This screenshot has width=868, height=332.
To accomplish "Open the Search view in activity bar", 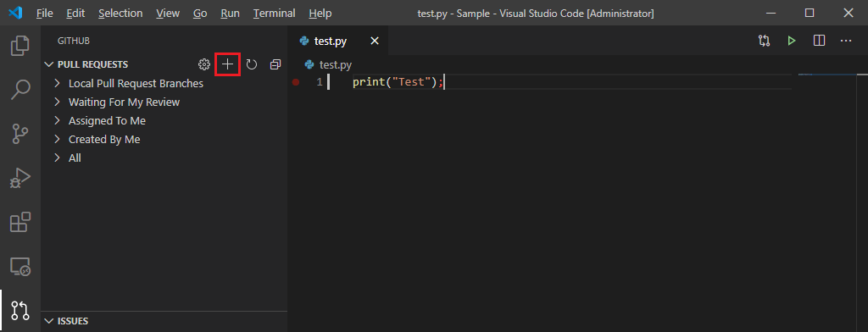I will pos(20,90).
